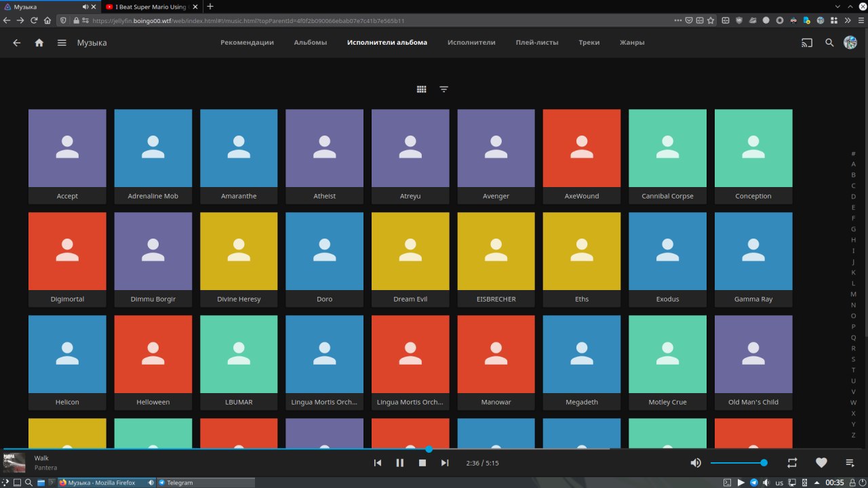The height and width of the screenshot is (488, 868).
Task: Open the KDE application launcher
Action: [x=5, y=483]
